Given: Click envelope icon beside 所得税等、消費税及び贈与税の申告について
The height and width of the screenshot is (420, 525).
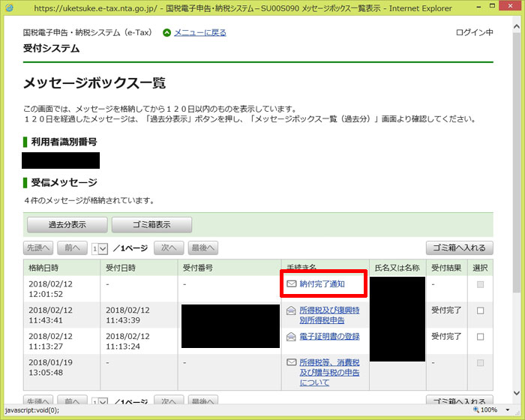Looking at the screenshot, I should [291, 362].
